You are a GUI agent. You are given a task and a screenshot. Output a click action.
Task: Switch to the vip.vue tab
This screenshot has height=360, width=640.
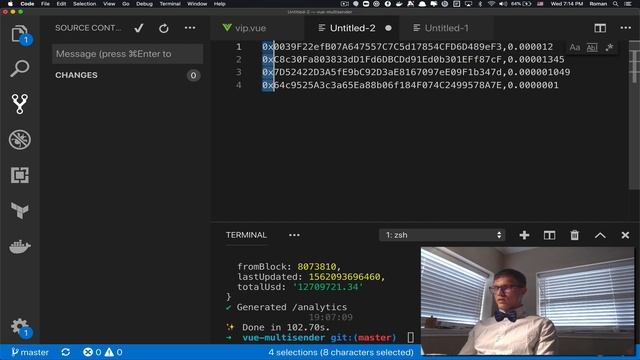pyautogui.click(x=257, y=28)
